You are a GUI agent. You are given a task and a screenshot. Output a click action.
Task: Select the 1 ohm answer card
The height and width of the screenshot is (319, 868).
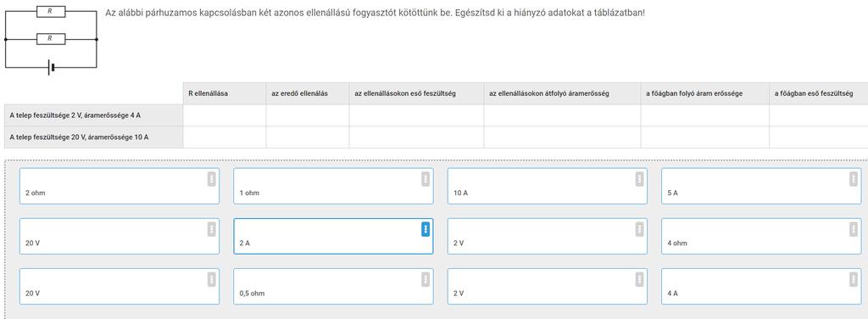click(x=333, y=186)
